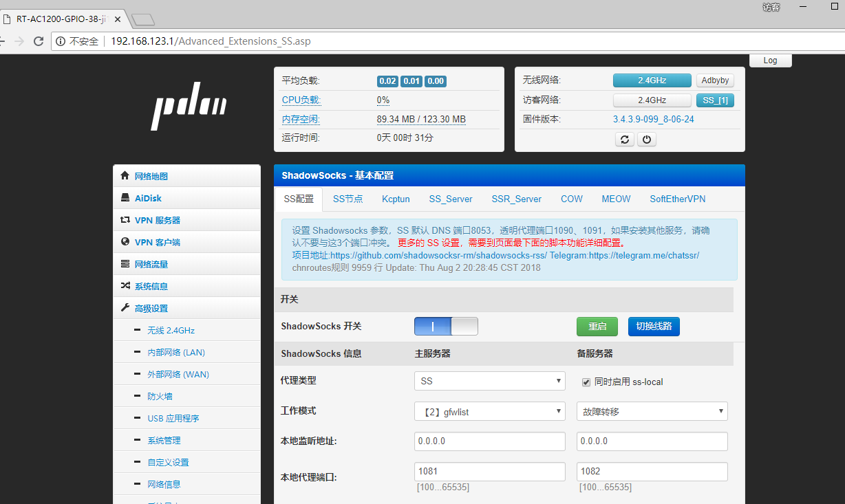Open the shadowsocks-rss GitHub project link
Viewport: 845px width, 504px height.
click(x=438, y=255)
